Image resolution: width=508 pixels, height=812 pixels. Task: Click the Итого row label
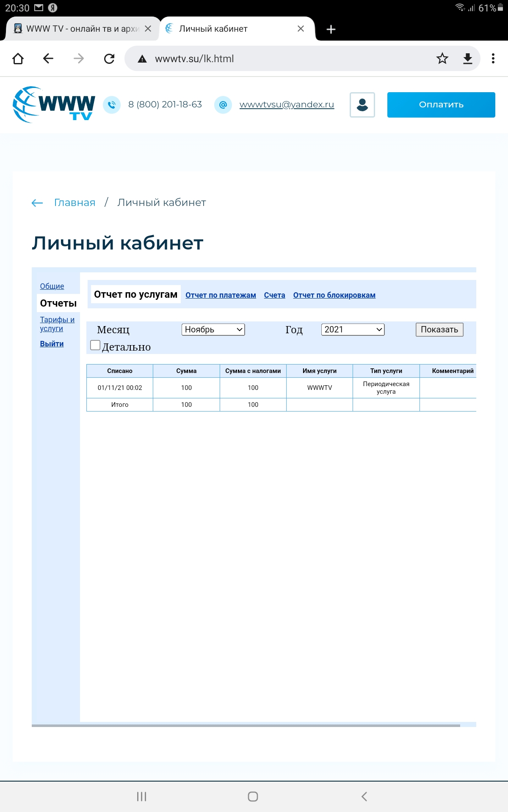120,405
